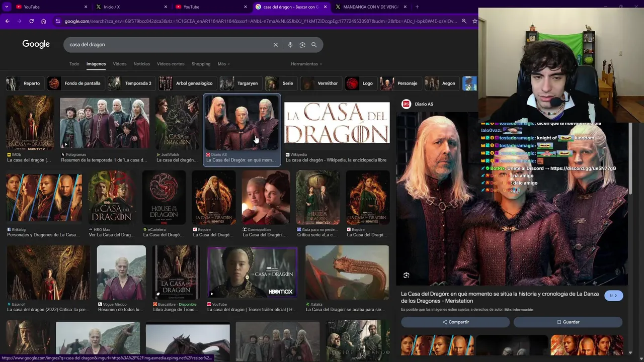644x362 pixels.
Task: Select Noticias search filter
Action: click(142, 64)
